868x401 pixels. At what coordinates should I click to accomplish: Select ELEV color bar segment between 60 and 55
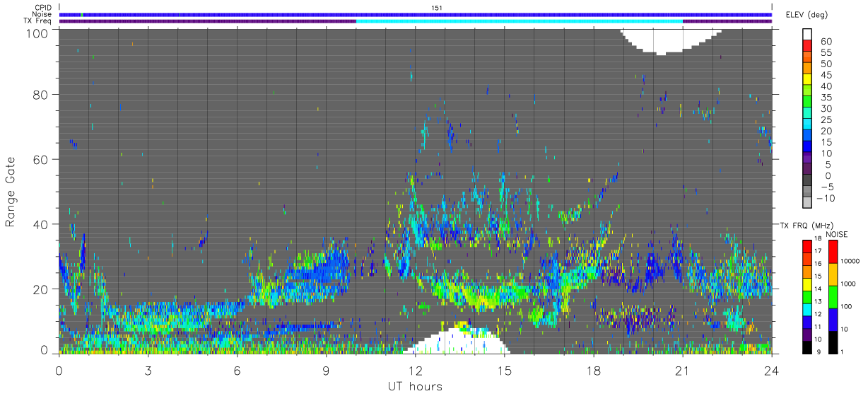[807, 45]
